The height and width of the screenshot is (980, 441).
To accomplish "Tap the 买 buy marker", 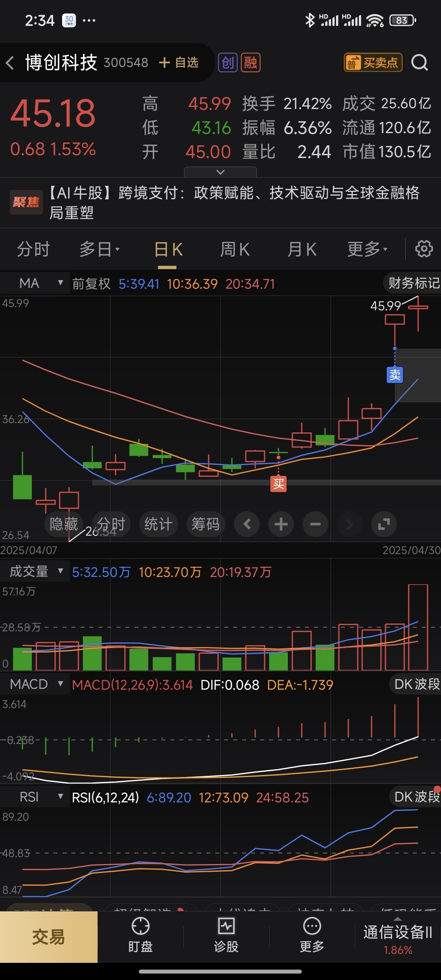I will click(278, 484).
